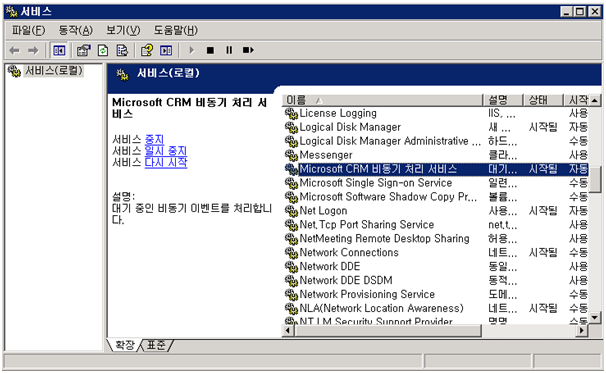
Task: Click the Export List toolbar icon
Action: [x=122, y=50]
